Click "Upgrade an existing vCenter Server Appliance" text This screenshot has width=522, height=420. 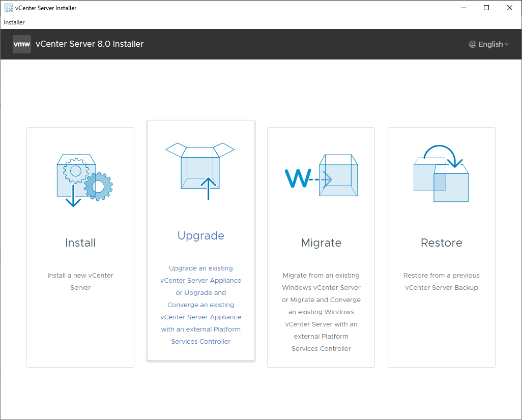201,274
